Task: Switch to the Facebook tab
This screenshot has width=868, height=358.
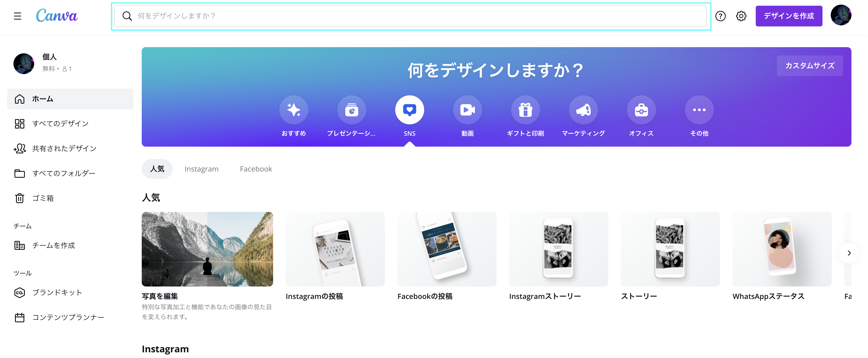Action: tap(256, 169)
